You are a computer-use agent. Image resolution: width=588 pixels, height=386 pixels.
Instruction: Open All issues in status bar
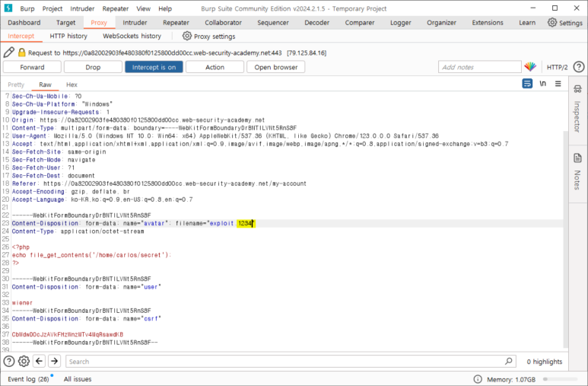pyautogui.click(x=78, y=379)
